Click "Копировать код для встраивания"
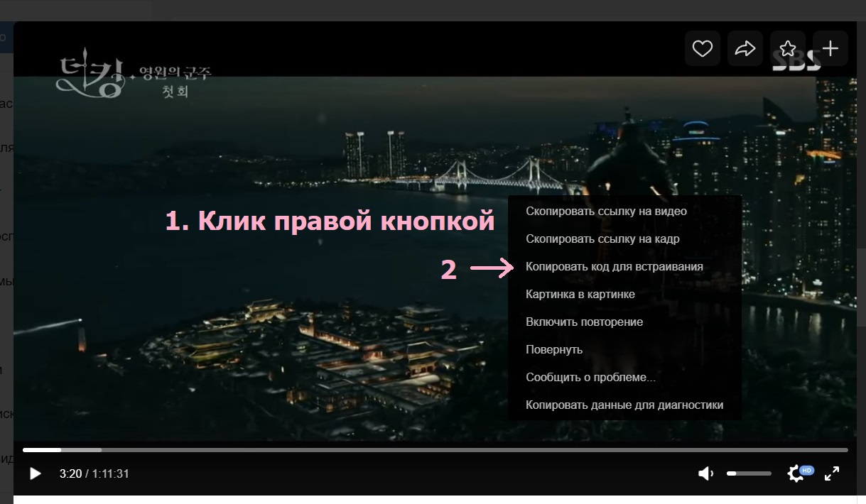The width and height of the screenshot is (866, 504). 614,267
